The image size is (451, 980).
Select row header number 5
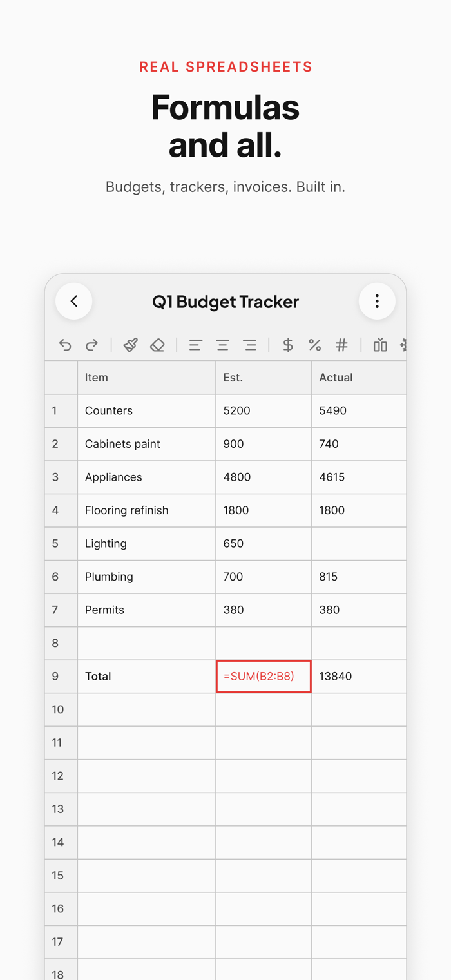[61, 544]
